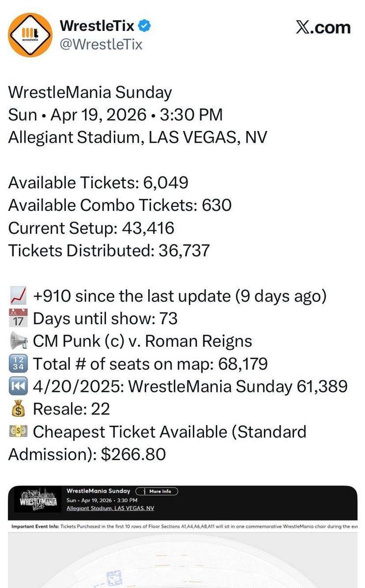Click the 1234 numbers emoji
The height and width of the screenshot is (588, 365).
(x=18, y=364)
